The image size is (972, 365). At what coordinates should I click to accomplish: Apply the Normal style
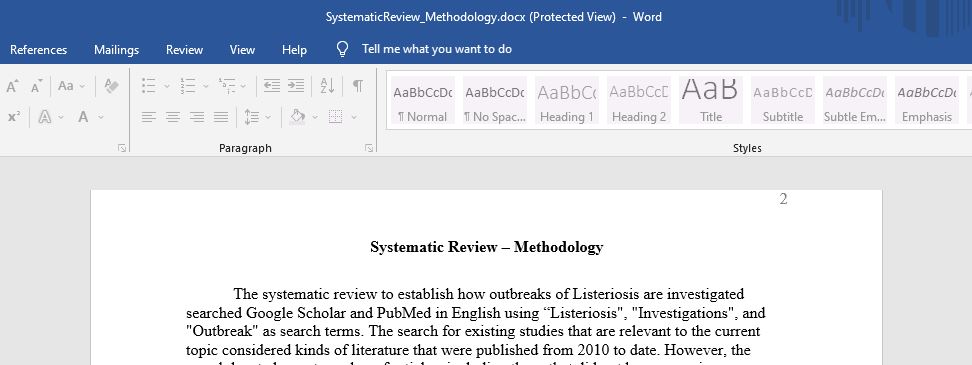coord(423,100)
